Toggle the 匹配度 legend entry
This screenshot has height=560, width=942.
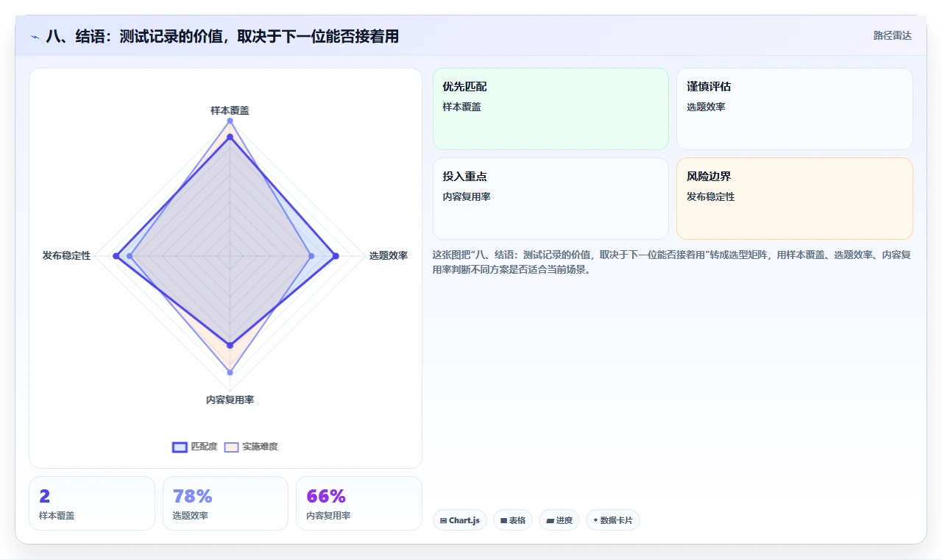(x=195, y=447)
